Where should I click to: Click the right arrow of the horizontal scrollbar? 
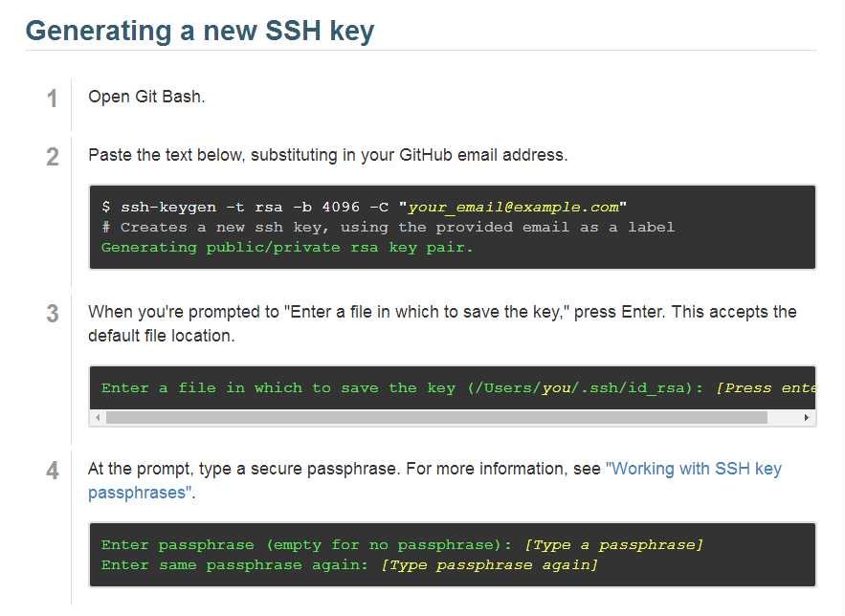tap(806, 418)
